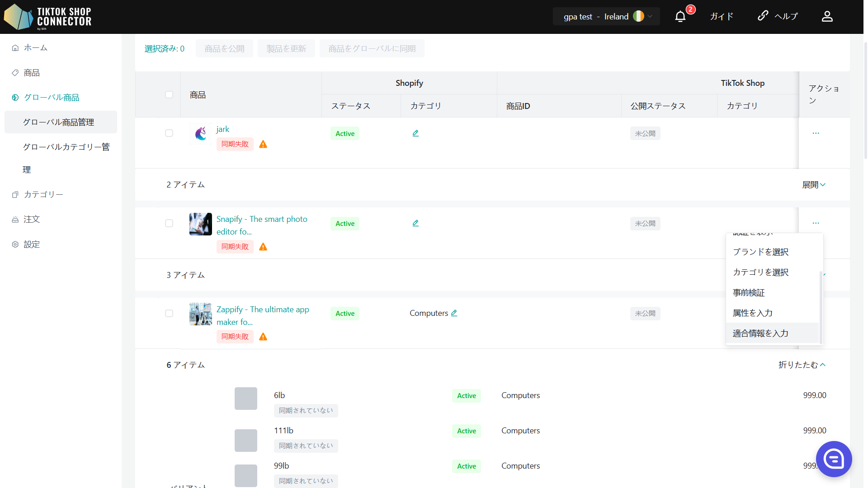
Task: Click the warning icon under jark
Action: click(x=263, y=145)
